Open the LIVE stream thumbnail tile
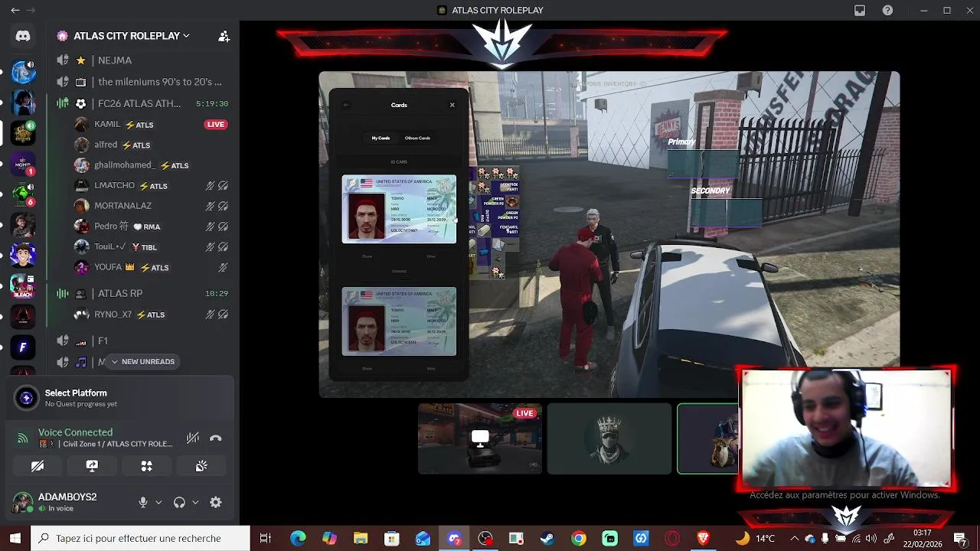 tap(480, 439)
